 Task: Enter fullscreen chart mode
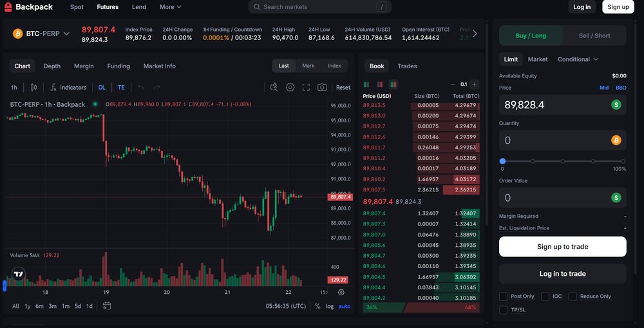coord(306,87)
